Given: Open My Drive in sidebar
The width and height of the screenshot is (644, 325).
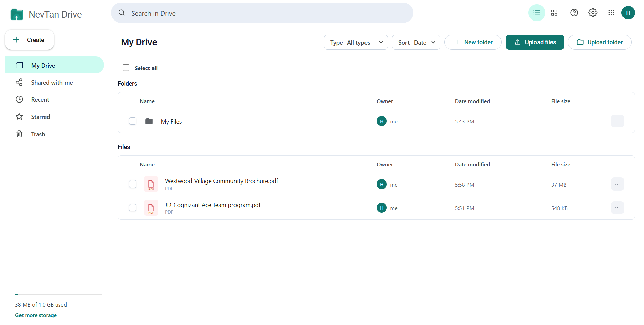Looking at the screenshot, I should [x=54, y=65].
